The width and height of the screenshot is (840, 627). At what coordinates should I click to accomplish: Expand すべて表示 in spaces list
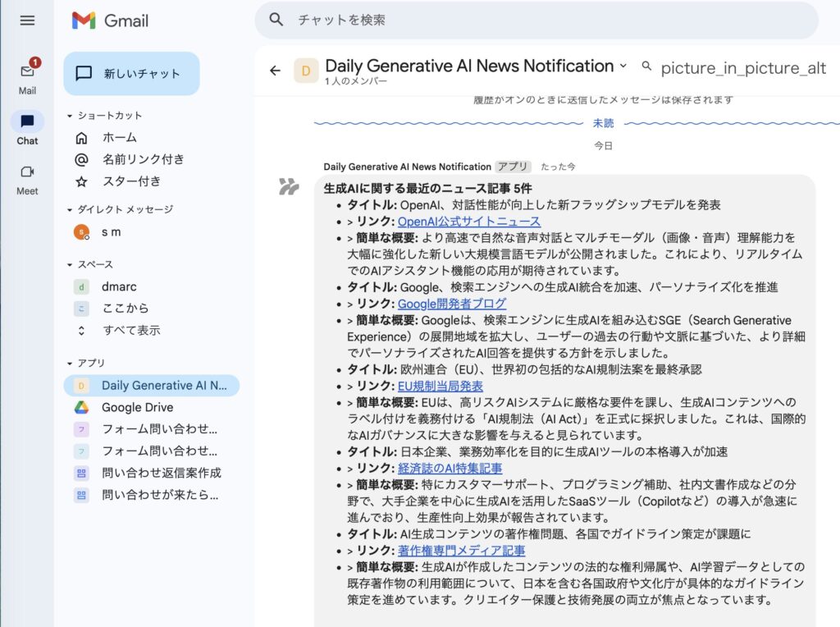131,330
